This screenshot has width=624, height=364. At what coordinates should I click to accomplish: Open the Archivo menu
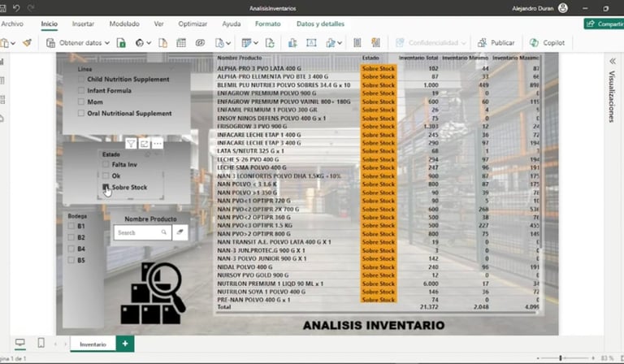(12, 24)
